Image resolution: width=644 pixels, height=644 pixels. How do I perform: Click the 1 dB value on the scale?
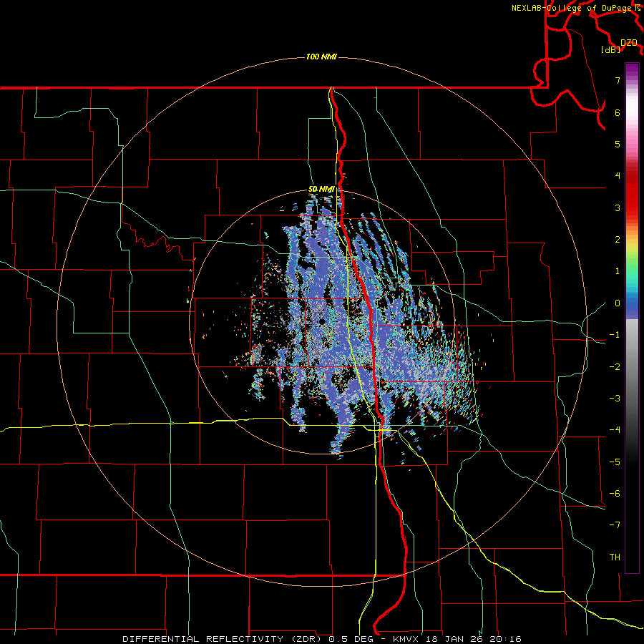618,271
